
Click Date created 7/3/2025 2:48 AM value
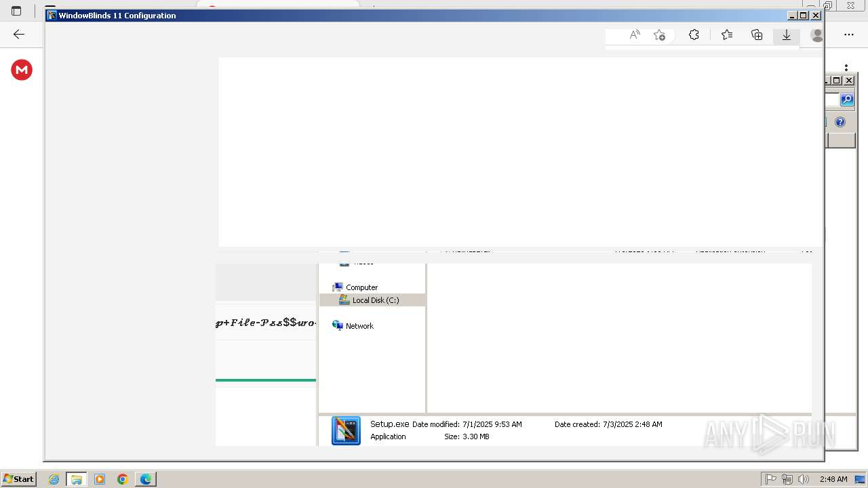click(633, 424)
